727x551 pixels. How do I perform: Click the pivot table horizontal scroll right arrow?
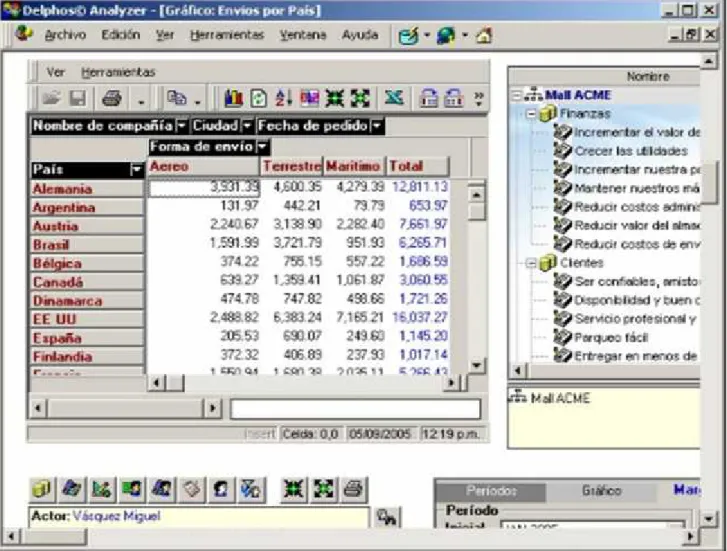pos(451,383)
